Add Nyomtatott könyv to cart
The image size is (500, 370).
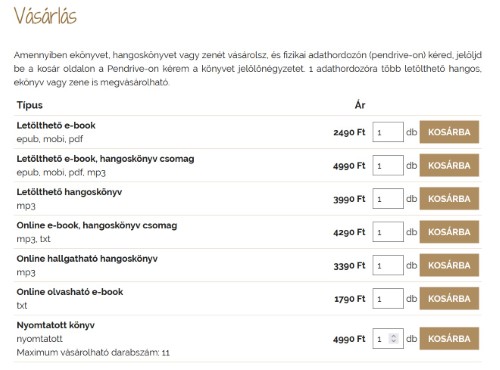449,339
